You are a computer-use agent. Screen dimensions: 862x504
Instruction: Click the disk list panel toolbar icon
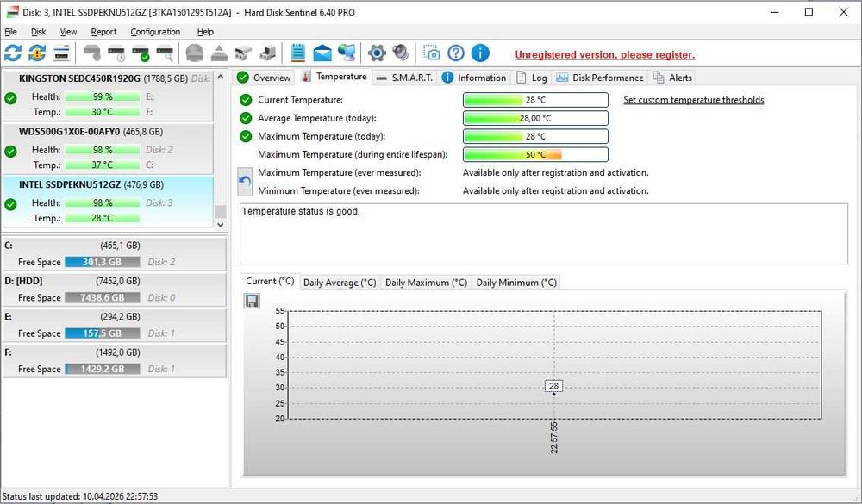coord(61,53)
